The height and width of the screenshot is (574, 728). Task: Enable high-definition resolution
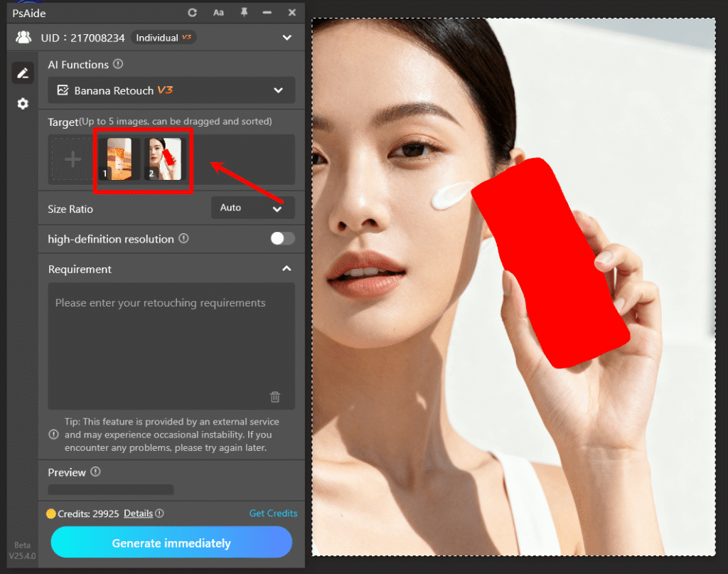(282, 239)
